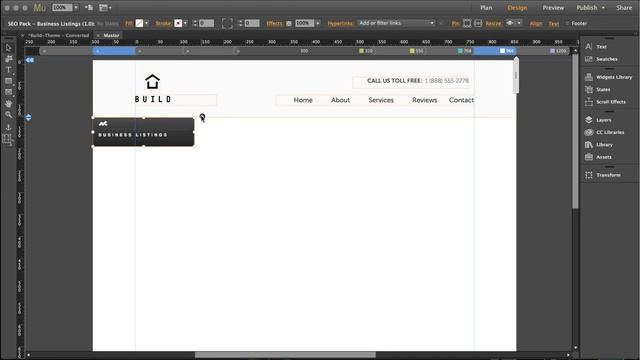Click the Effects label link
Image resolution: width=640 pixels, height=360 pixels.
tap(274, 24)
